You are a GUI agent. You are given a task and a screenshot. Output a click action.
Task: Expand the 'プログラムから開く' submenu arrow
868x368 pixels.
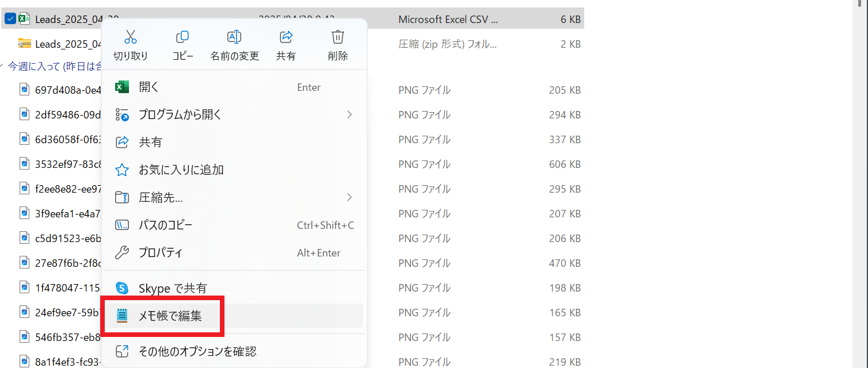[x=349, y=114]
